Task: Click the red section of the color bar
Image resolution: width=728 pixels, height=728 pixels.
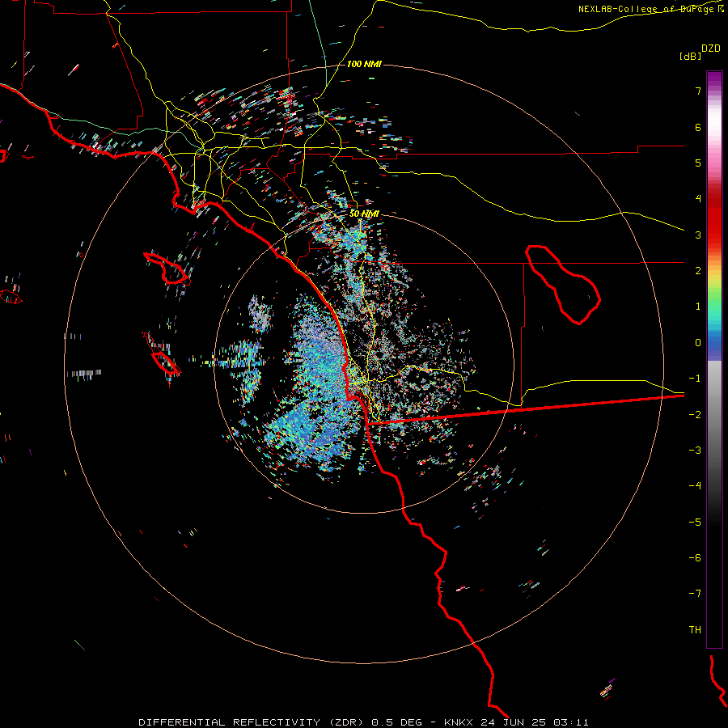Action: tap(714, 218)
